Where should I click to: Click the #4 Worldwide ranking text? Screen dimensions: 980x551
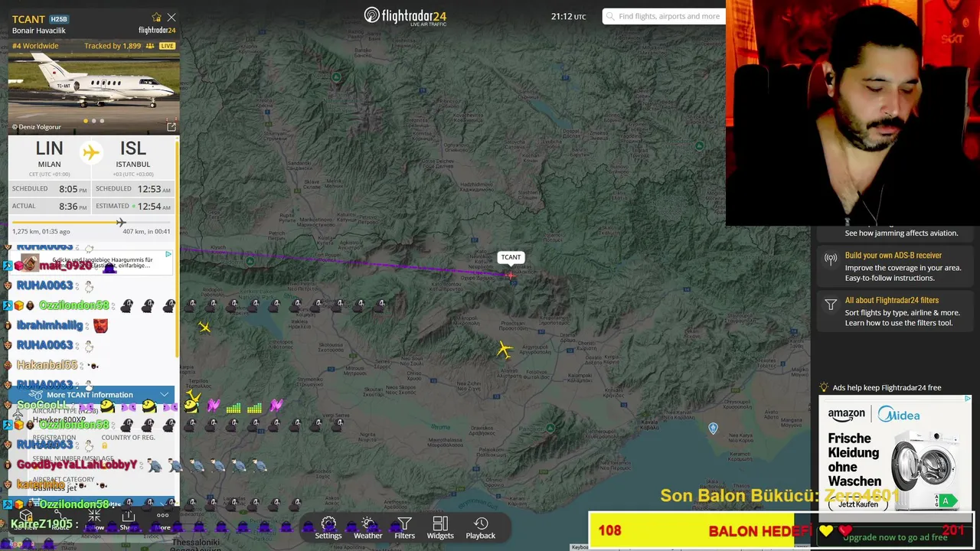click(35, 46)
